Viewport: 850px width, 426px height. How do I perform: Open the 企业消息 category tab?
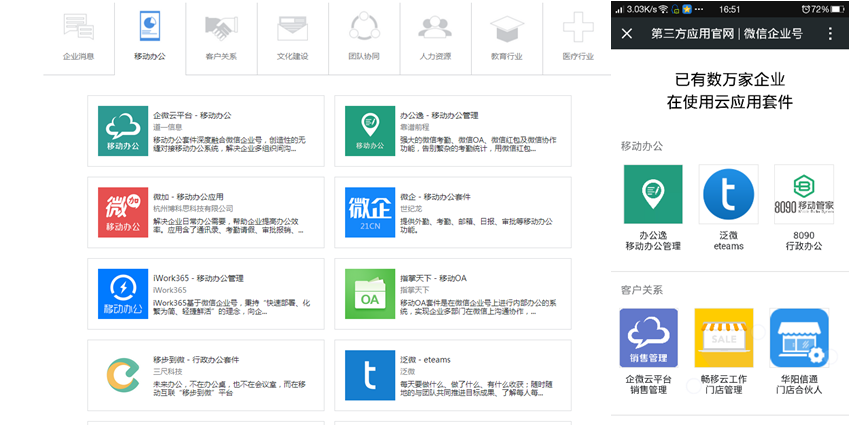click(79, 38)
